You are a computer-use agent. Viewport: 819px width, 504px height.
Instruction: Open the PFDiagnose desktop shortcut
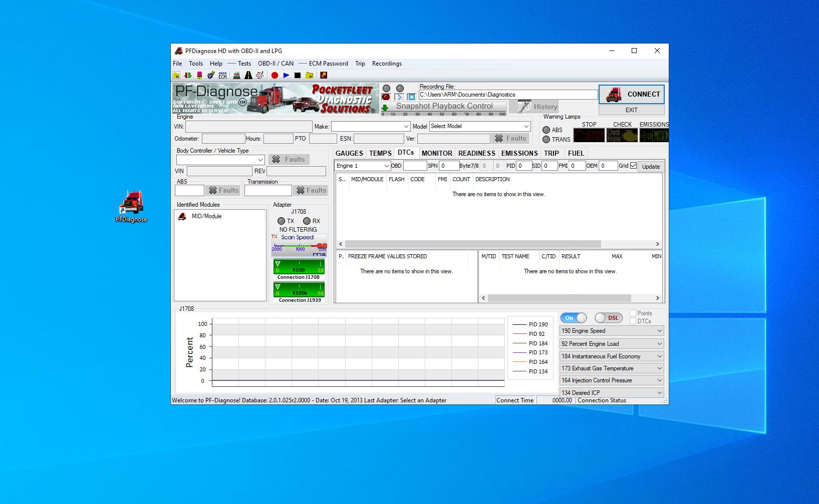coord(131,206)
